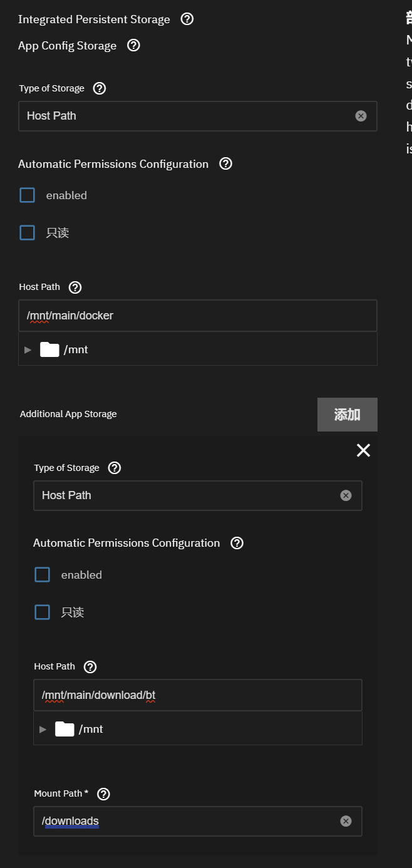Click the 添加 button for Additional App Storage
Viewport: 412px width, 868px height.
tap(347, 415)
